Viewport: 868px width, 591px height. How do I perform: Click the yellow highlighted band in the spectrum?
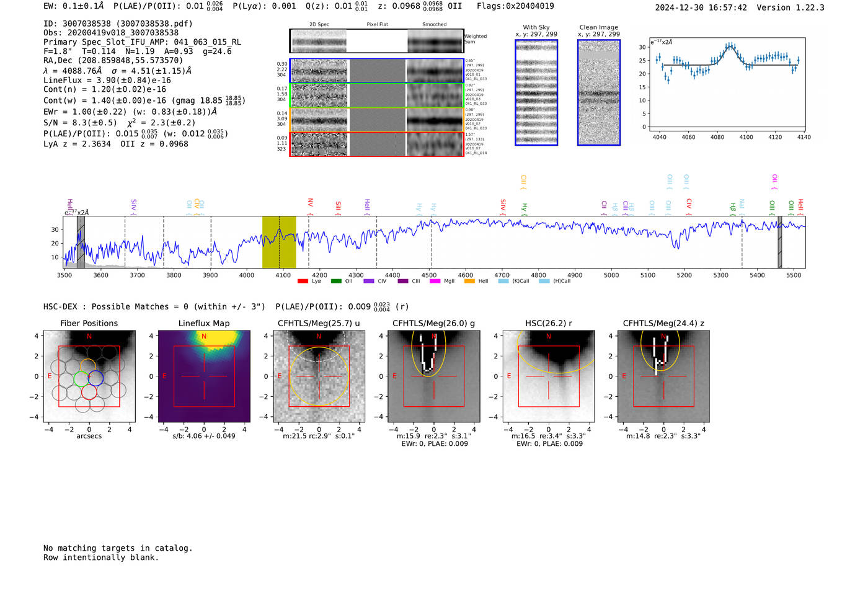[x=279, y=242]
